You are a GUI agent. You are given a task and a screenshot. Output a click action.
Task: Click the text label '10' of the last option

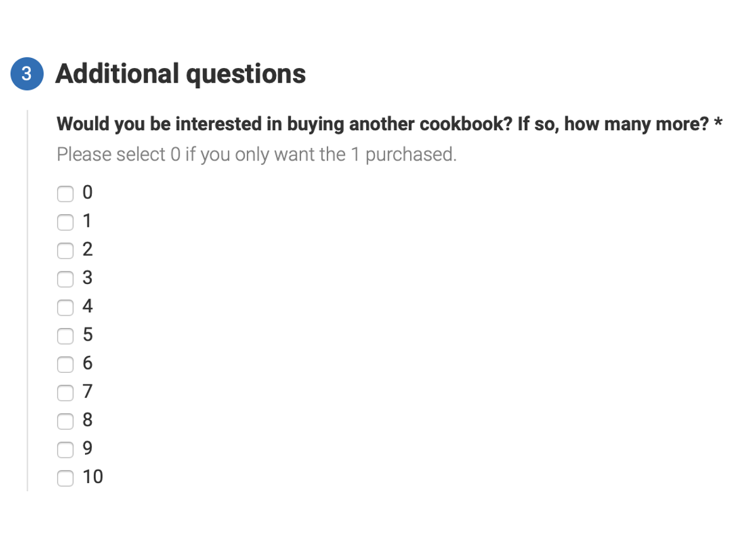[x=93, y=477]
